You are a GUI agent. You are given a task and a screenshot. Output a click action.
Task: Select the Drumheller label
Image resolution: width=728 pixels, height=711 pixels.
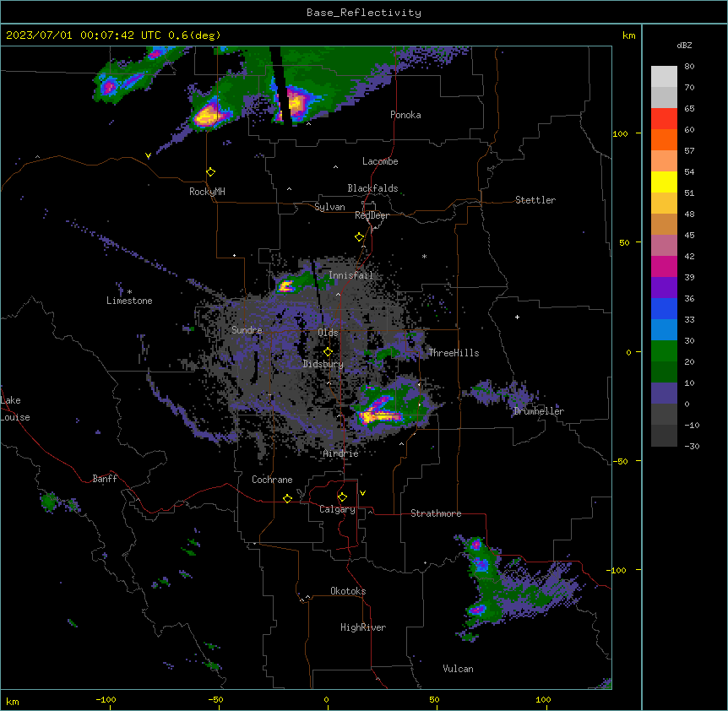(x=539, y=411)
